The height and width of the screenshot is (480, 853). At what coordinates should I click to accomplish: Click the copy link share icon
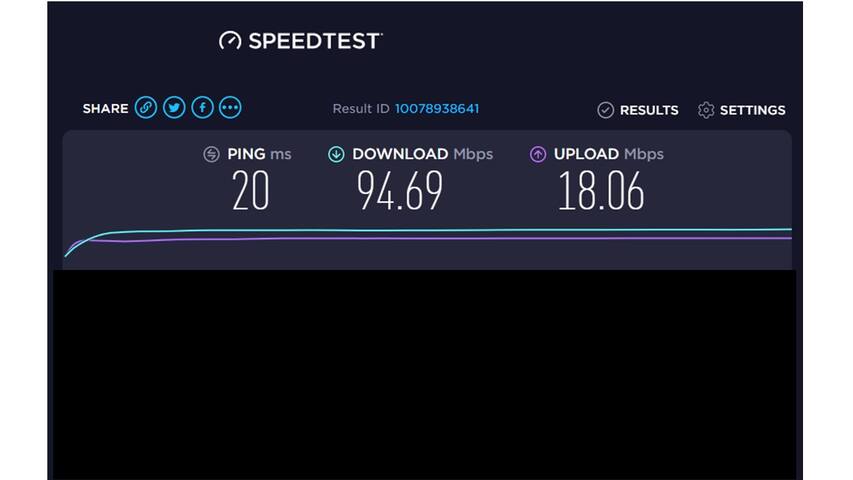146,108
